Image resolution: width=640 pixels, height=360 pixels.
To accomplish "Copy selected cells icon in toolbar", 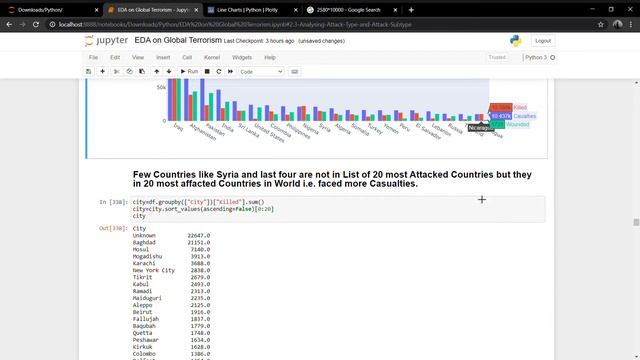I will pyautogui.click(x=129, y=71).
